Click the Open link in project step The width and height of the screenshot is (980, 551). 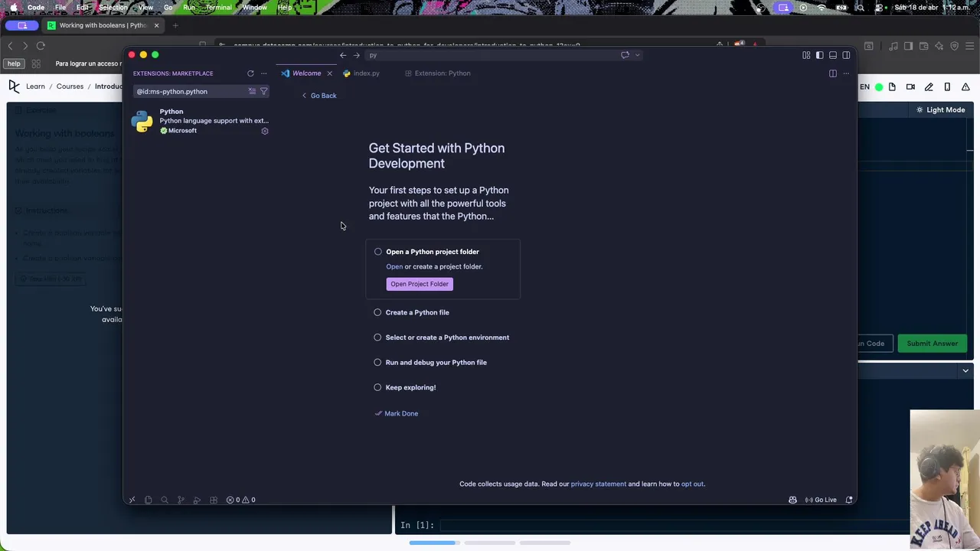[x=394, y=266]
